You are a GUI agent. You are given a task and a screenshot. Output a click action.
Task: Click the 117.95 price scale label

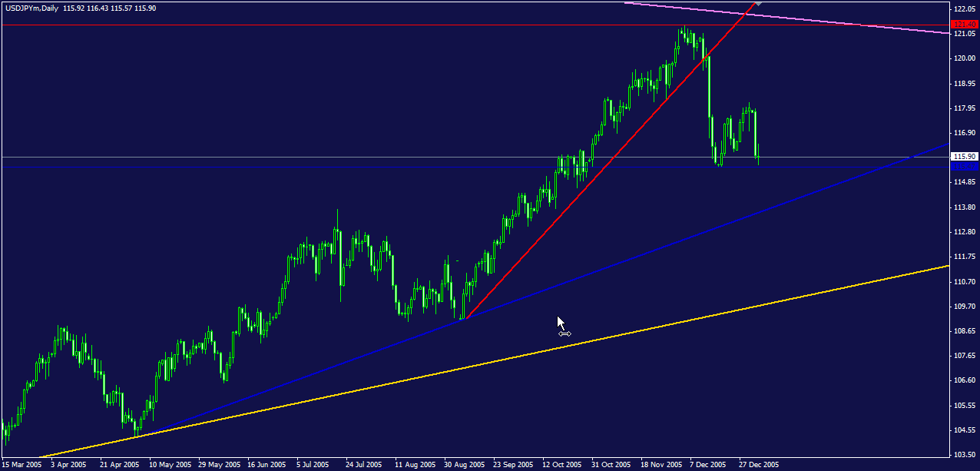(965, 108)
